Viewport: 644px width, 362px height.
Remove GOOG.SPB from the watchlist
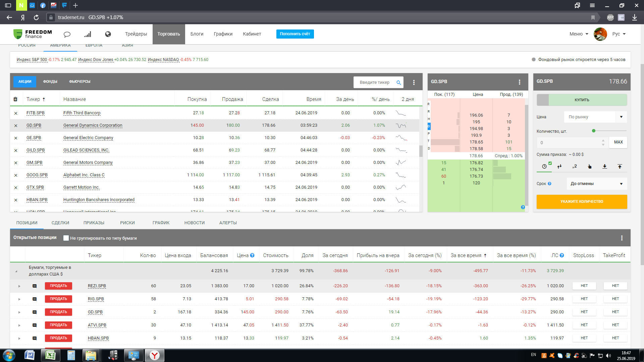(x=16, y=175)
